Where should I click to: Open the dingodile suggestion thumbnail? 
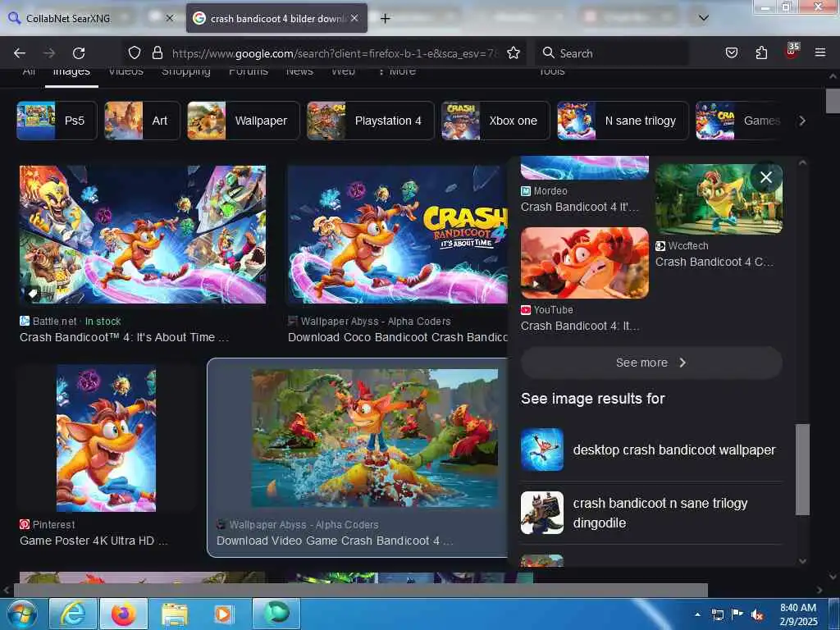[x=542, y=513]
